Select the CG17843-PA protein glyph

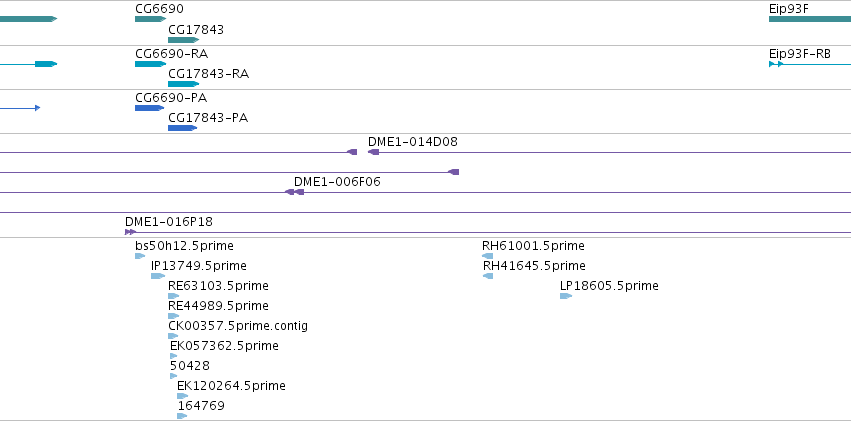[182, 128]
